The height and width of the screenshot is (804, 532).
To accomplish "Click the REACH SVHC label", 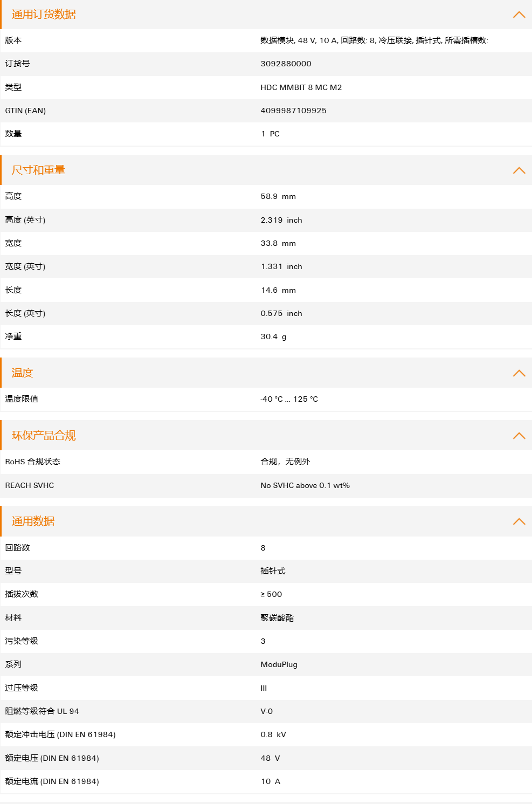I will (x=30, y=485).
